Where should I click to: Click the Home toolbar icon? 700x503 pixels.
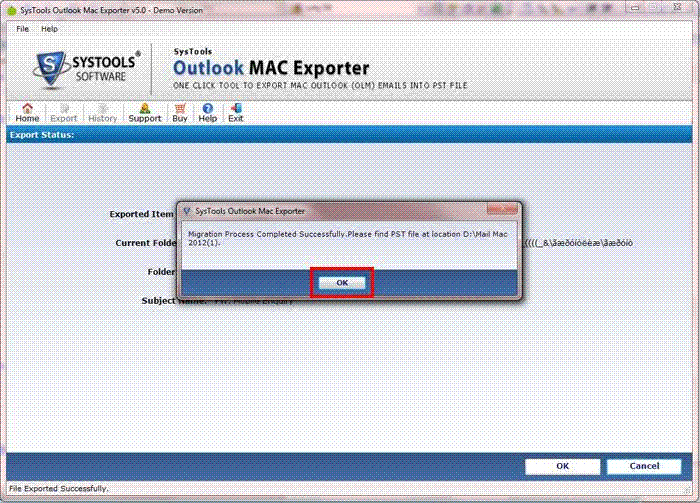coord(27,112)
